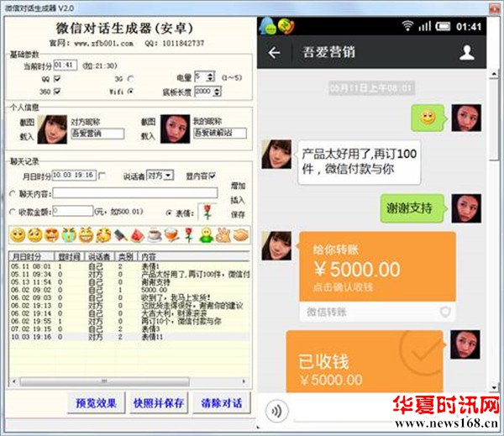Pick the handshake emoji in strip
Viewport: 504px width, 436px height.
pos(241,235)
